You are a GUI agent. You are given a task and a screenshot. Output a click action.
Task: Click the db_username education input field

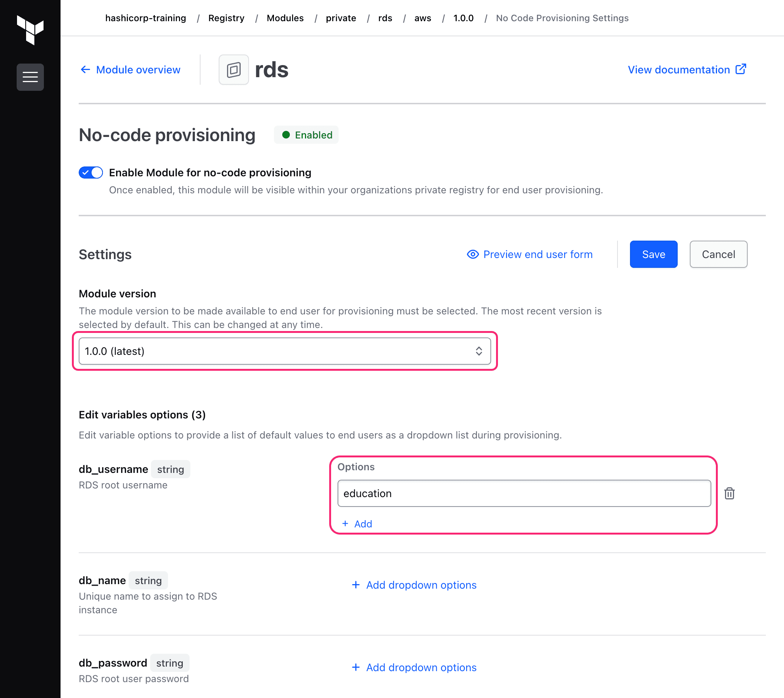click(x=524, y=493)
